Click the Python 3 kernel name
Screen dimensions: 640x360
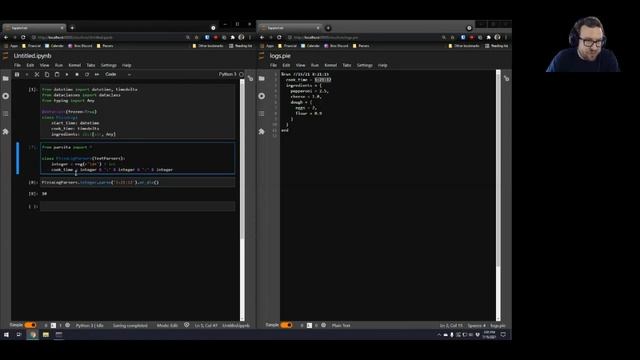click(x=227, y=74)
